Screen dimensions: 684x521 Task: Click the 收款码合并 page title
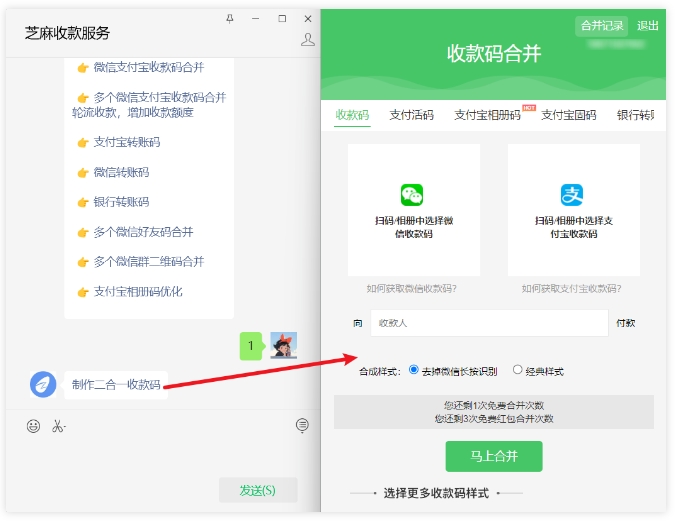(494, 54)
